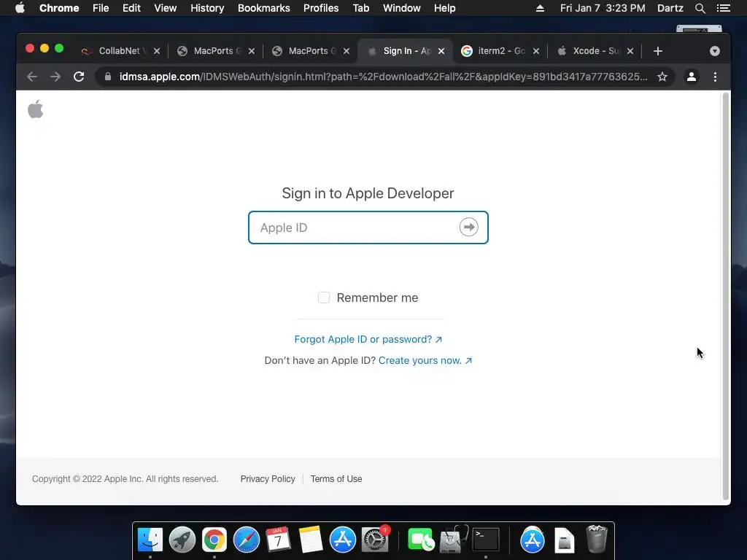Follow the Create yours now link
The width and height of the screenshot is (747, 560).
coord(425,360)
